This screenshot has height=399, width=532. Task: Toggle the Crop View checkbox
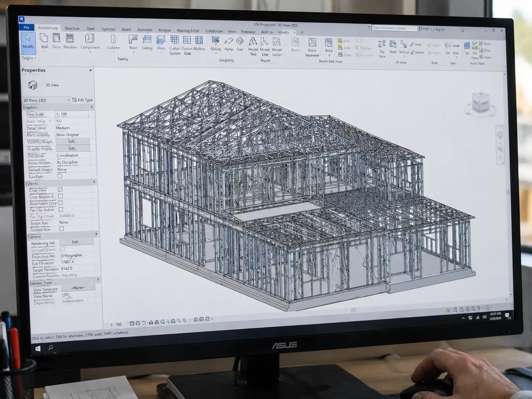pyautogui.click(x=60, y=190)
